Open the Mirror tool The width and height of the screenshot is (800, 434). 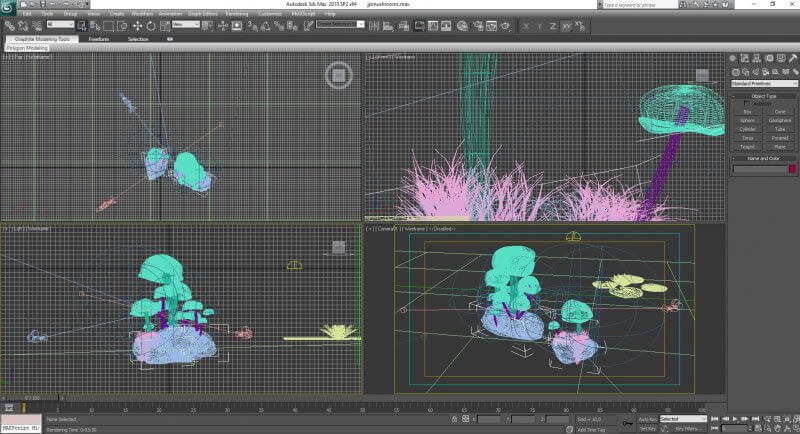click(x=374, y=25)
